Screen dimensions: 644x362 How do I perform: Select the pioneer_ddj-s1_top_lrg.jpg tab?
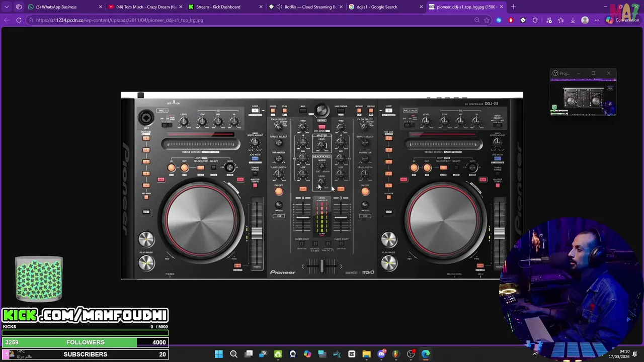466,7
